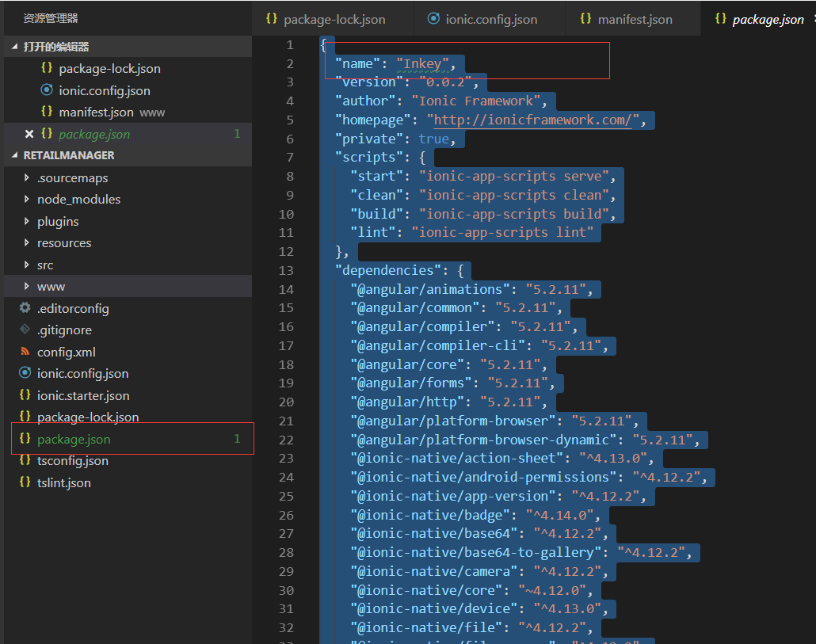
Task: Collapse the 打开的编辑器 section
Action: click(14, 47)
